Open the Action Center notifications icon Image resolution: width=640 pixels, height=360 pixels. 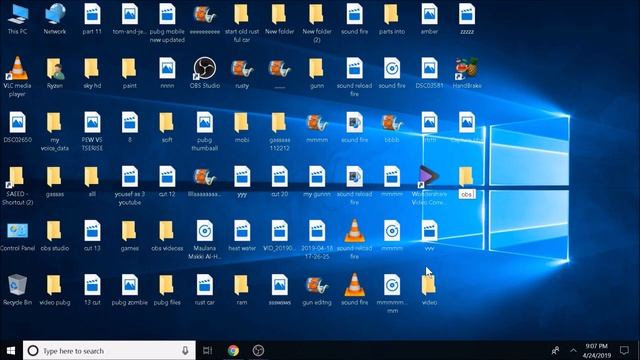point(624,351)
